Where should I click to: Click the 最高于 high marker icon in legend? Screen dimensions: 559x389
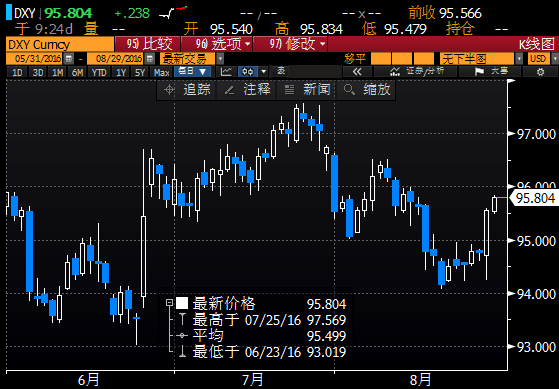(x=183, y=319)
